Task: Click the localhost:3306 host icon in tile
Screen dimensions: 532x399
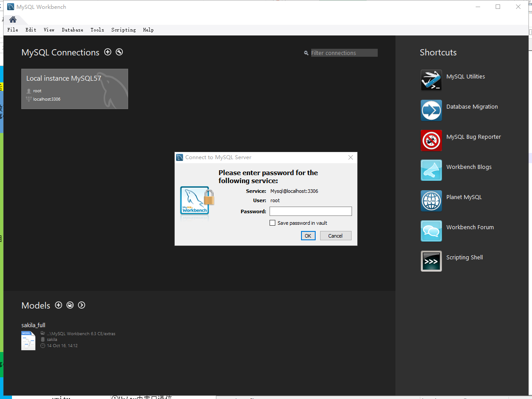Action: [29, 99]
